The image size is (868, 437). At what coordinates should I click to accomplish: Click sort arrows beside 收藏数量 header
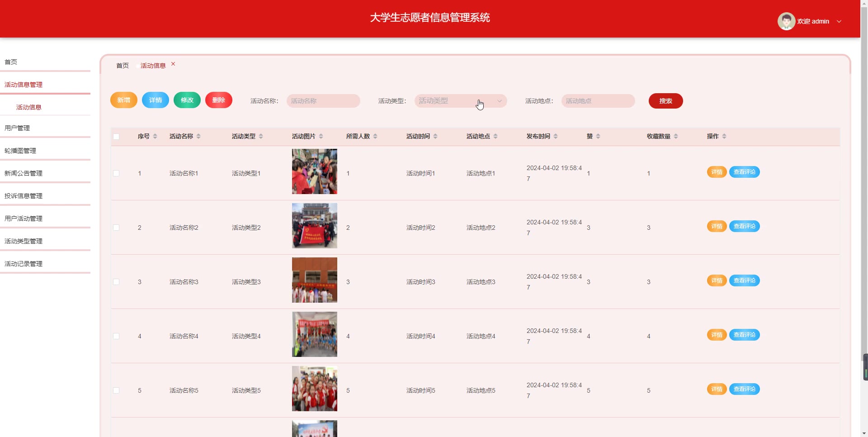tap(676, 136)
